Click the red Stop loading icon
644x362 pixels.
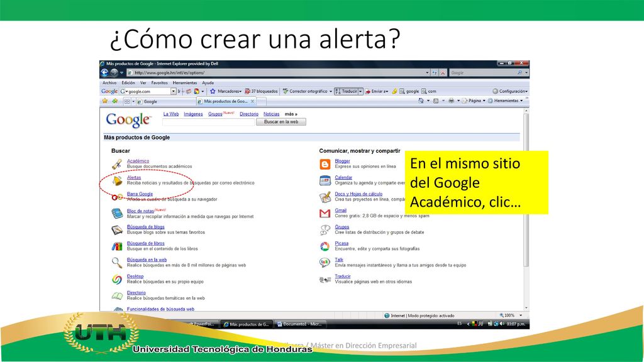click(x=443, y=73)
